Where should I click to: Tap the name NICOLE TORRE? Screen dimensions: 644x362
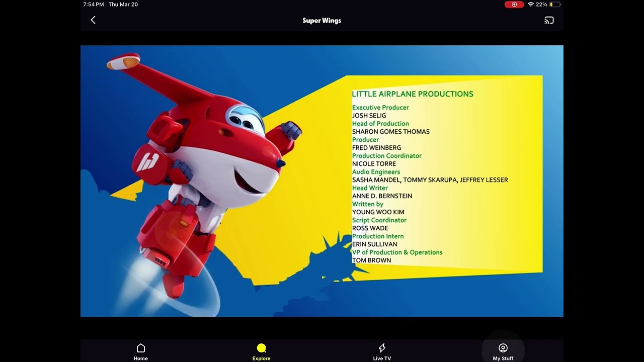(x=374, y=164)
